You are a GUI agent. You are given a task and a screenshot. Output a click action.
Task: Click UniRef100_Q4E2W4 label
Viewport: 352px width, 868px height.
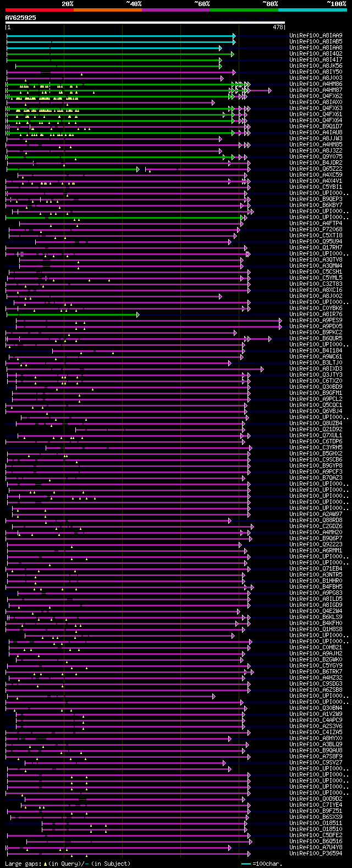click(316, 611)
